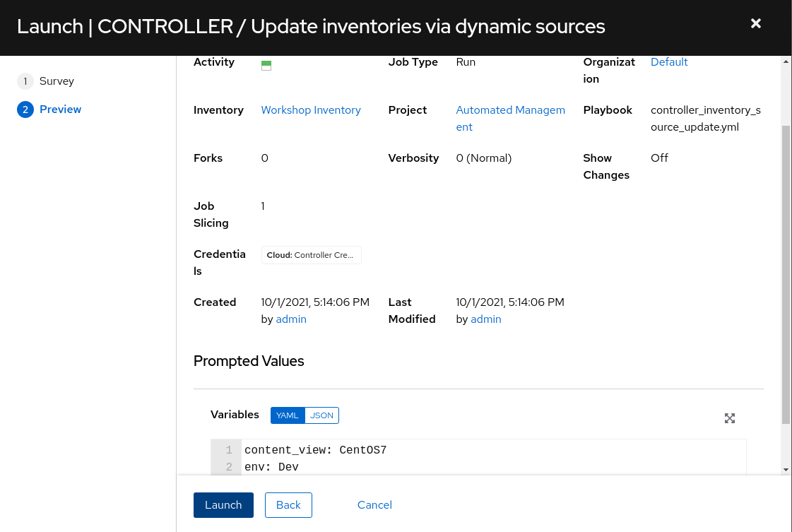Click the Cloud Controller credential chip
792x532 pixels.
tap(311, 255)
